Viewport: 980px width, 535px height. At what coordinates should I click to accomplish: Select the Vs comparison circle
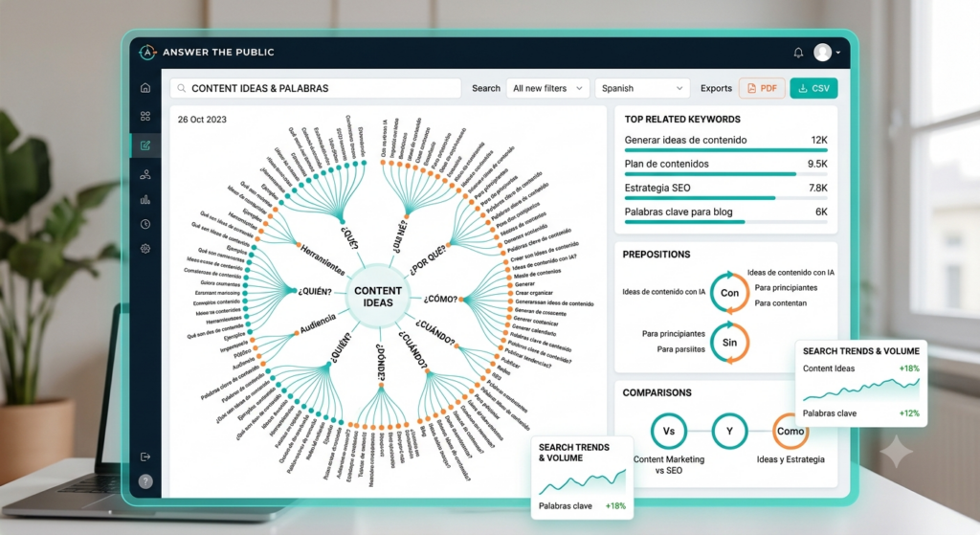click(x=669, y=431)
